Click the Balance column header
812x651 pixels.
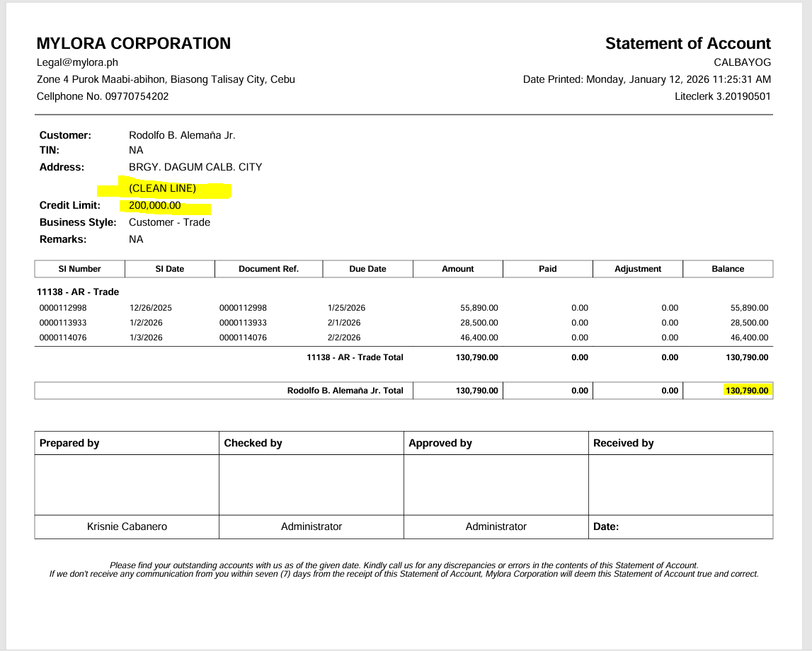[728, 269]
